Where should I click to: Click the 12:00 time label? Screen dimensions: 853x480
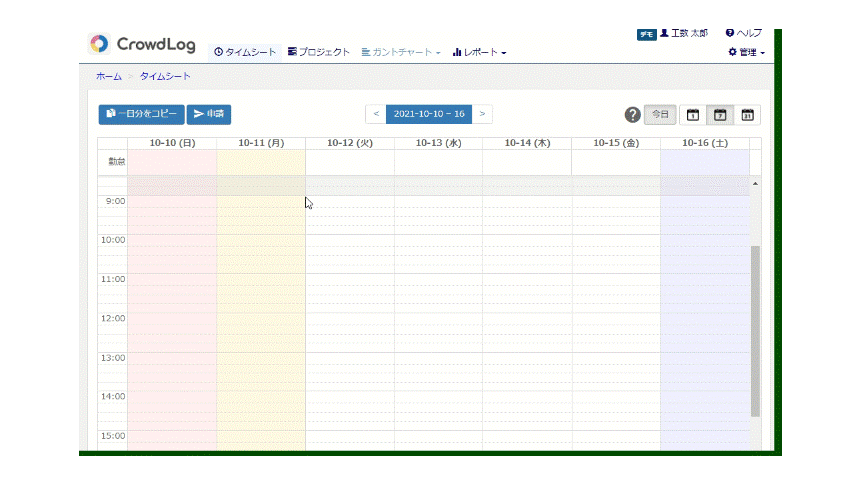[113, 318]
